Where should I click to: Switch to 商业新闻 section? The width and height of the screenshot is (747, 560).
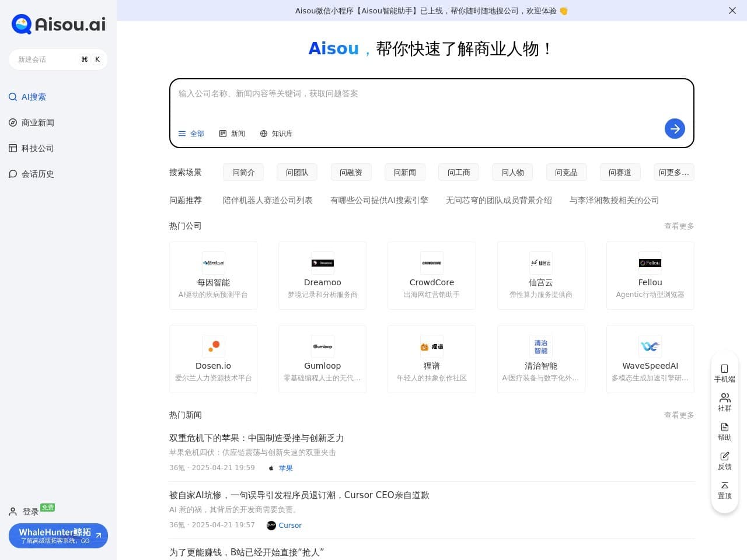tap(38, 123)
